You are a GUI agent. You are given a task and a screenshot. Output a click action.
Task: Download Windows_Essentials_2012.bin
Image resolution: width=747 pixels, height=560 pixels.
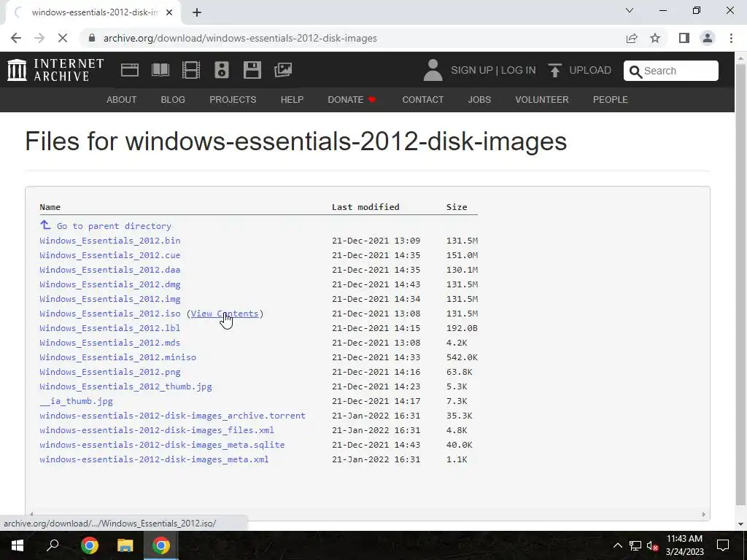coord(110,241)
